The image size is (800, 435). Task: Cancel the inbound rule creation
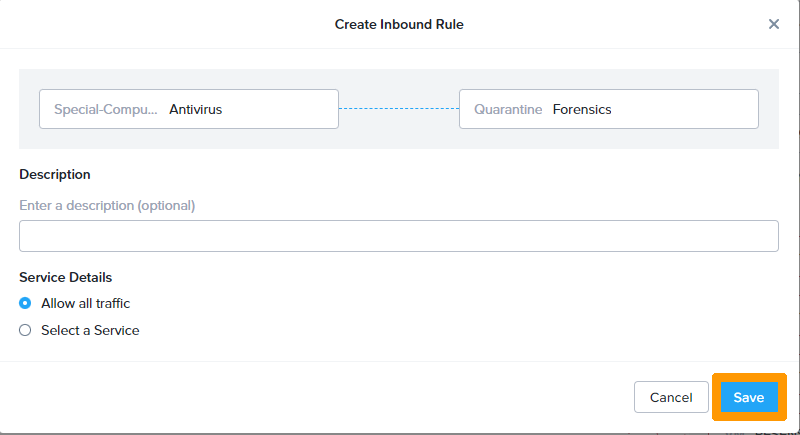coord(671,397)
